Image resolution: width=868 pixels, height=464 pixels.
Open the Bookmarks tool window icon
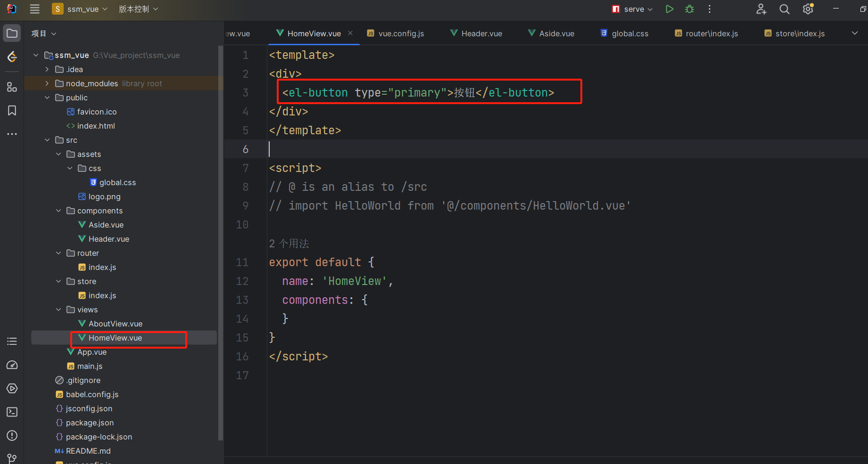(x=12, y=110)
